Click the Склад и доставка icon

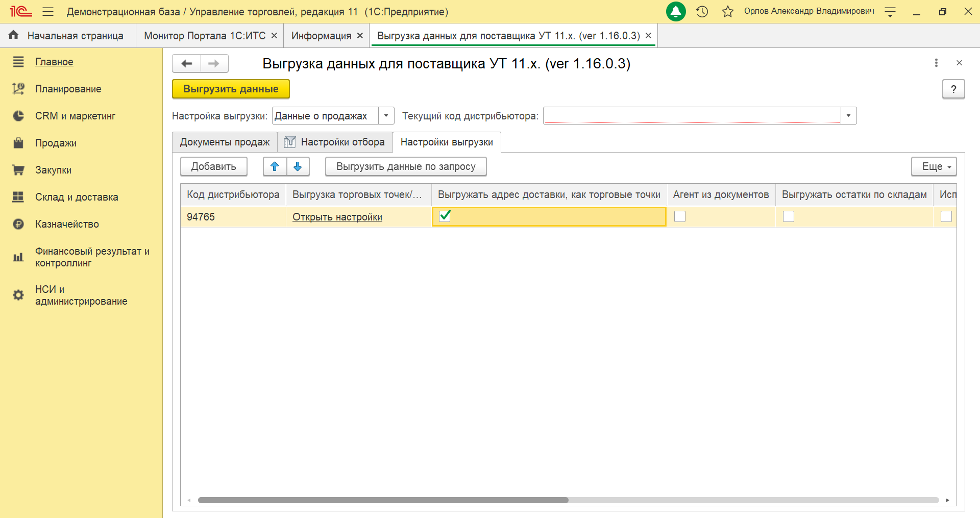click(x=18, y=197)
